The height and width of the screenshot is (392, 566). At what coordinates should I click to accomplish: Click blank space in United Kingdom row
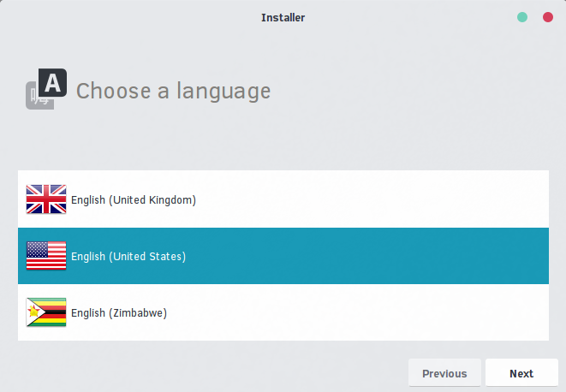click(361, 199)
